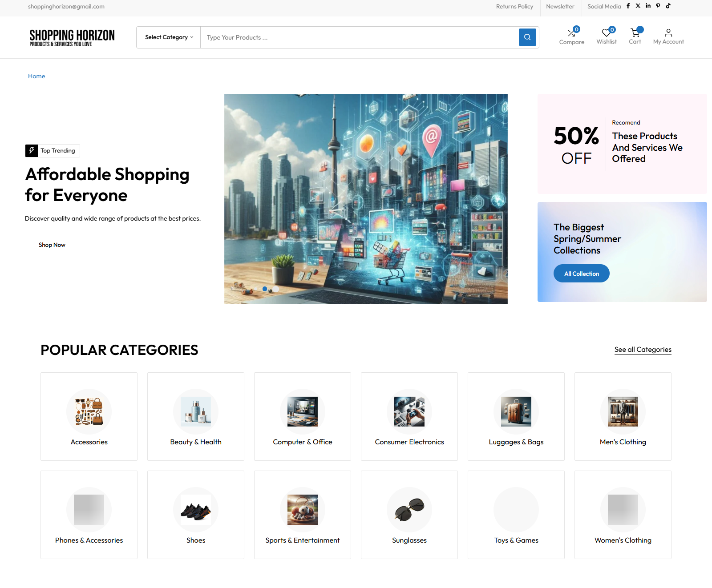This screenshot has height=588, width=712.
Task: Click the search products input field
Action: click(x=356, y=37)
